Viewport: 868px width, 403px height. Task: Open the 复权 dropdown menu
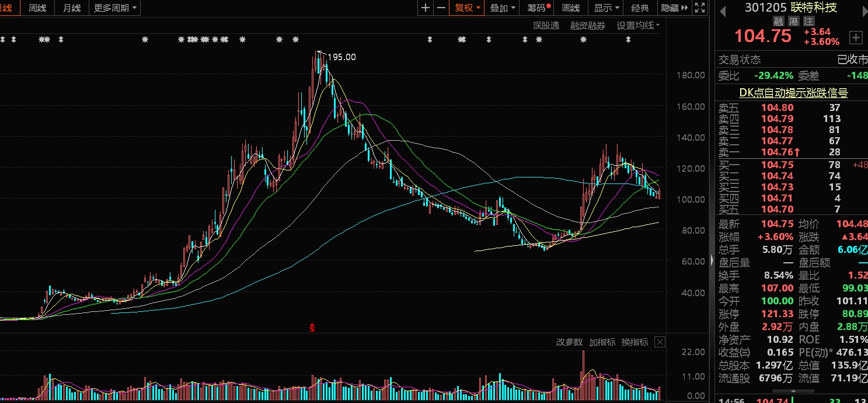coord(467,8)
